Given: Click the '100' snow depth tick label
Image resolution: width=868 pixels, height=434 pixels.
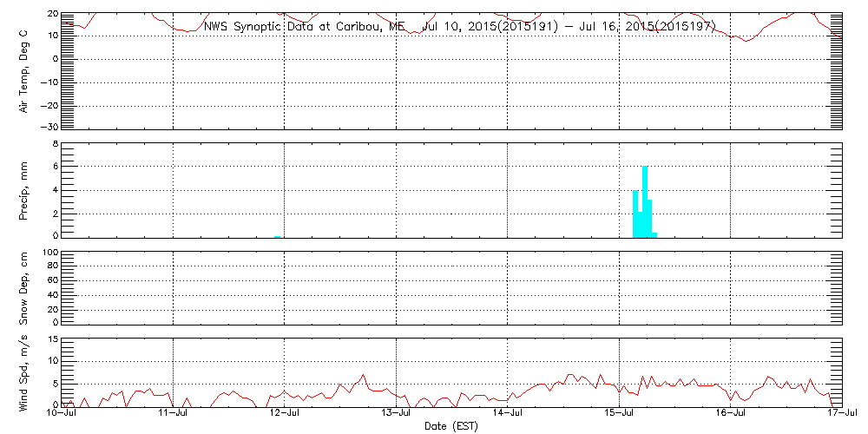Looking at the screenshot, I should point(49,253).
